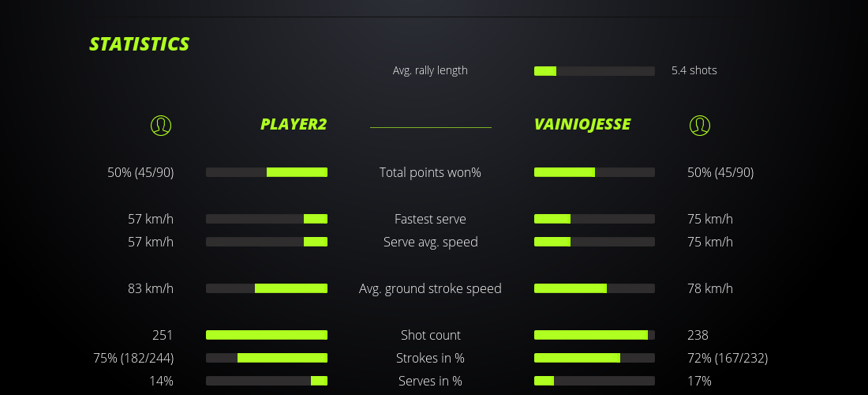Image resolution: width=868 pixels, height=395 pixels.
Task: Open the VAINIOJESSE name heading
Action: [582, 125]
